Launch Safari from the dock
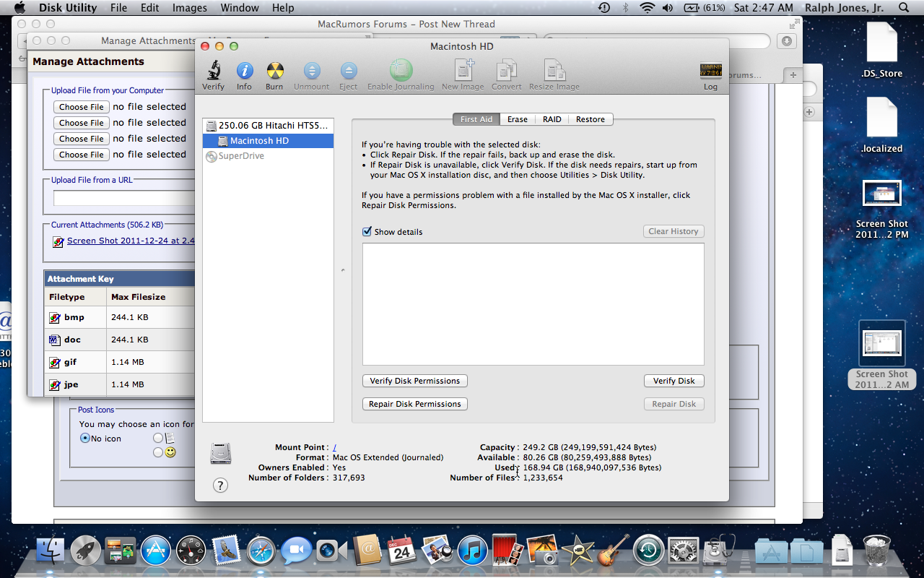This screenshot has height=578, width=924. (261, 551)
